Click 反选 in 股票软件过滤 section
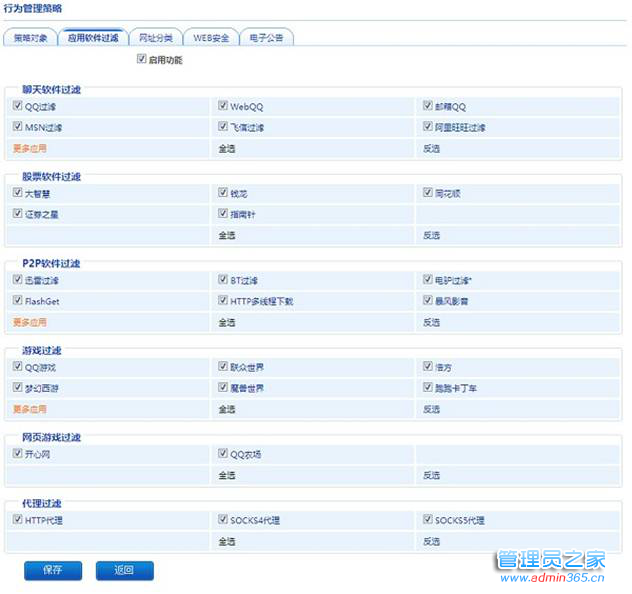 [432, 235]
